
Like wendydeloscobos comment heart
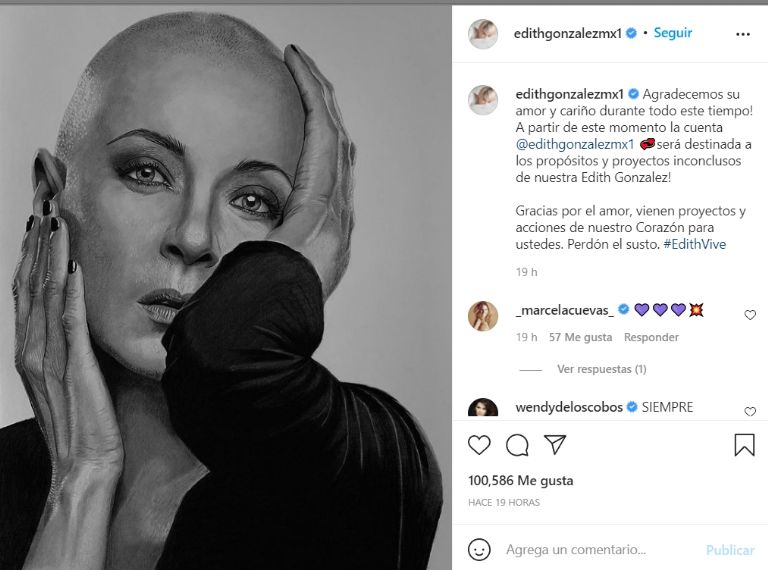[x=750, y=411]
